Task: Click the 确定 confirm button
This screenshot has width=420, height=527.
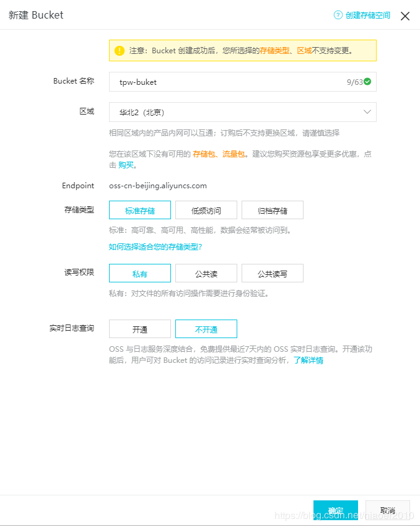Action: [x=336, y=510]
